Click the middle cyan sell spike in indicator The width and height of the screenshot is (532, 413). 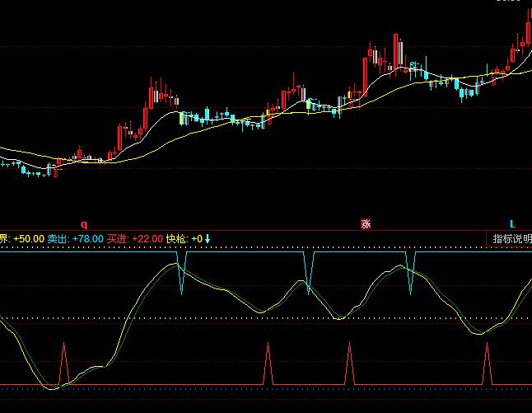pyautogui.click(x=310, y=274)
